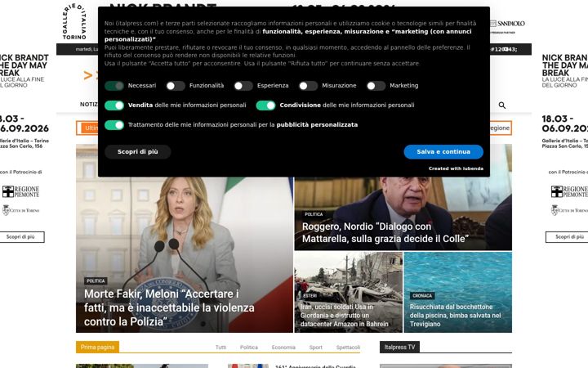Click the Regione Piemonte logo on right banner
This screenshot has width=588, height=368.
click(x=569, y=191)
